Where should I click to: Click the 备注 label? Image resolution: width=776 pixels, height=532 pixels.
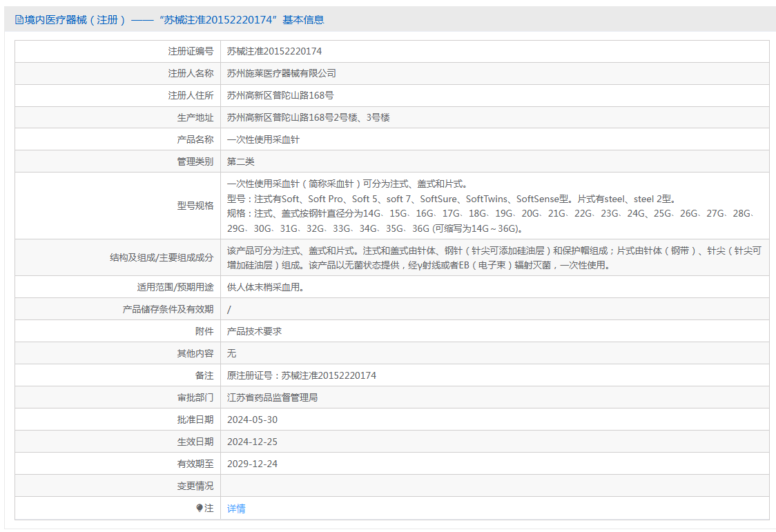click(204, 376)
